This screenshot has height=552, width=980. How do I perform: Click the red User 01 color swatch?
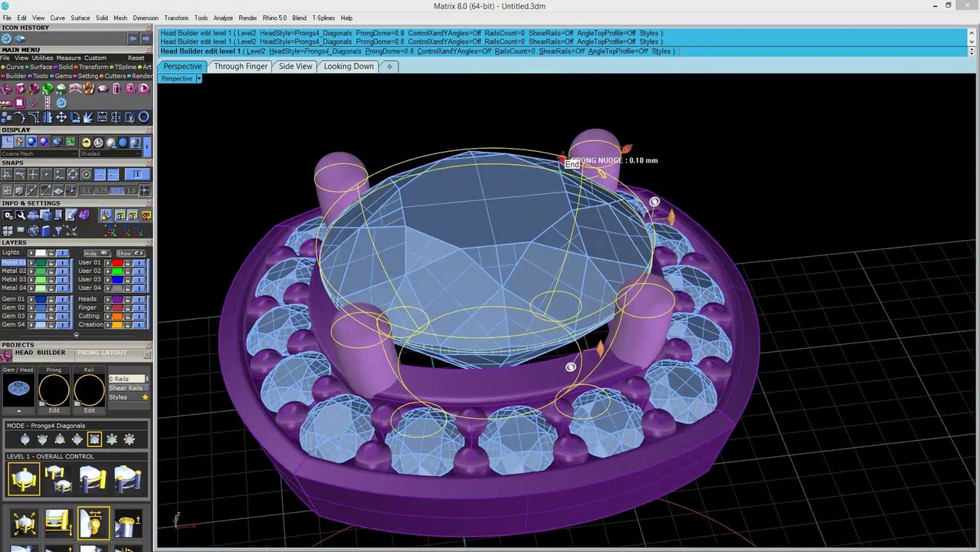coord(117,262)
